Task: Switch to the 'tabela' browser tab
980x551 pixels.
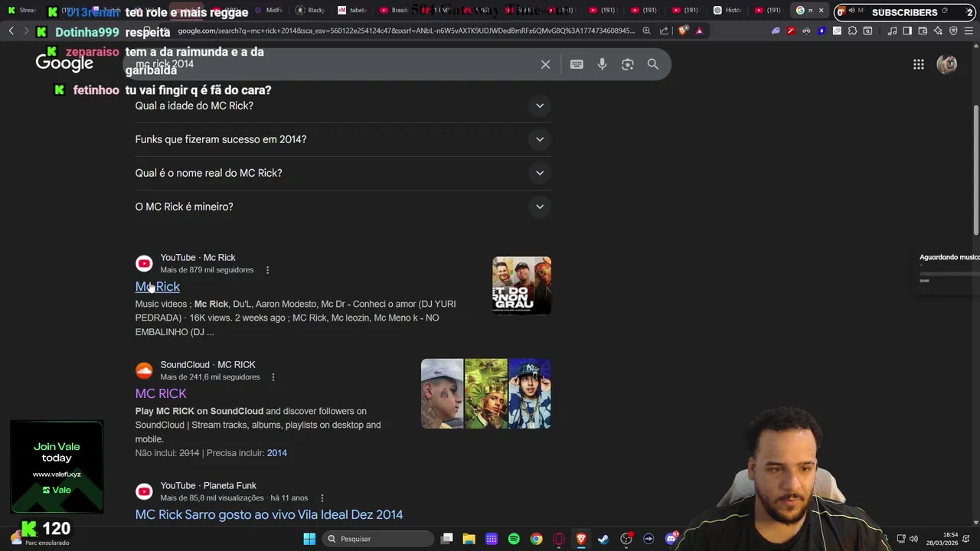Action: coord(351,11)
